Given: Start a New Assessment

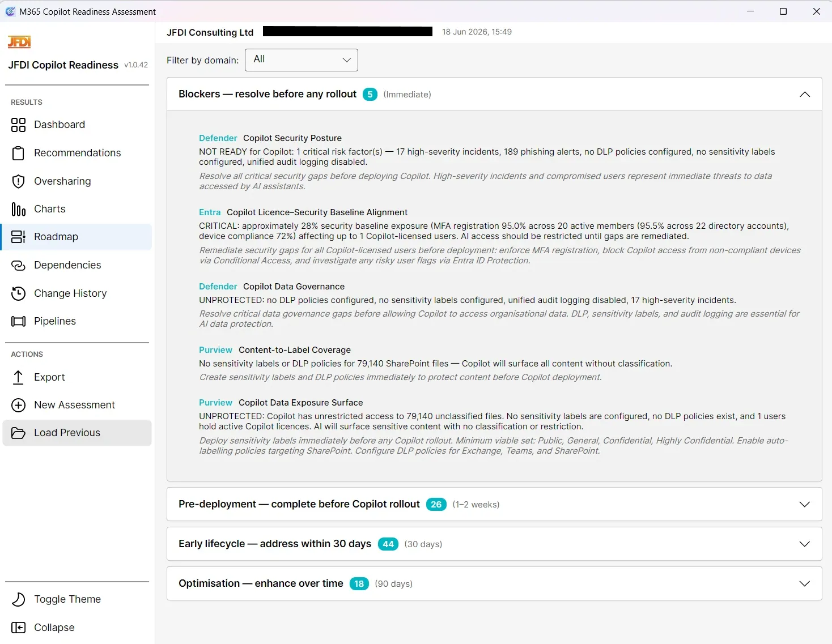Looking at the screenshot, I should coord(77,405).
